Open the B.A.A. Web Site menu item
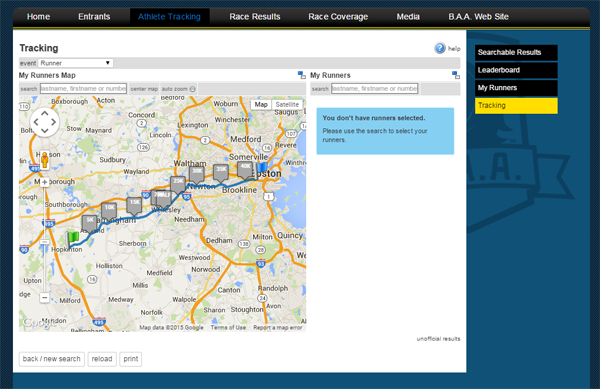 point(478,17)
